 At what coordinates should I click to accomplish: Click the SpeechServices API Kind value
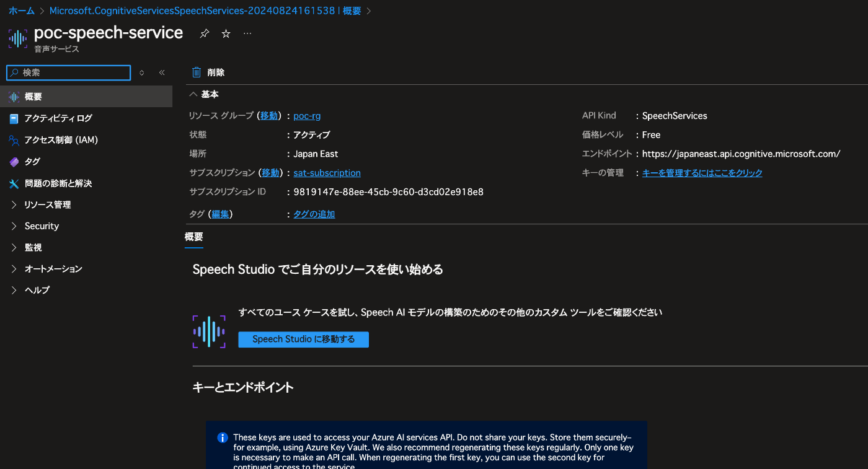(x=675, y=116)
